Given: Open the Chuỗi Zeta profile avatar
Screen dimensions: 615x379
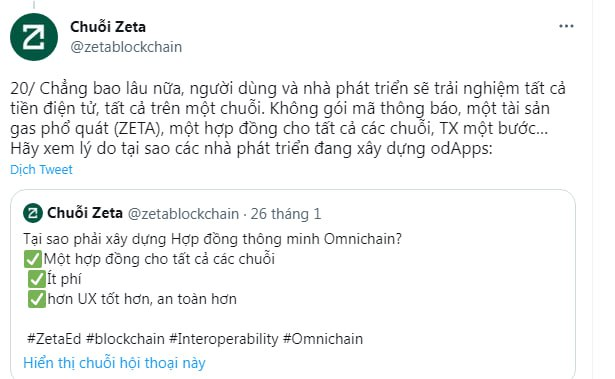Looking at the screenshot, I should point(34,36).
